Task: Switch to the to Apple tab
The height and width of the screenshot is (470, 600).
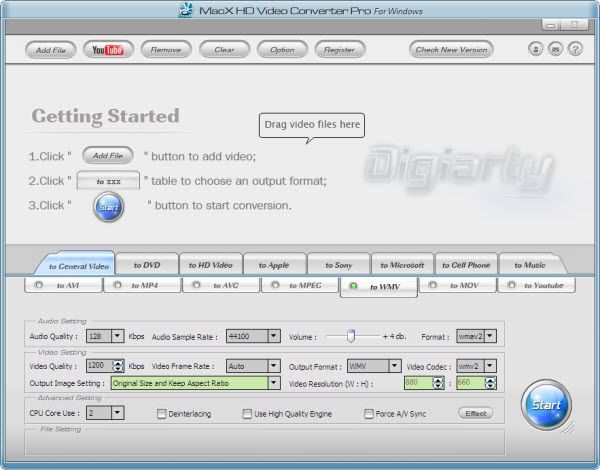Action: 274,265
